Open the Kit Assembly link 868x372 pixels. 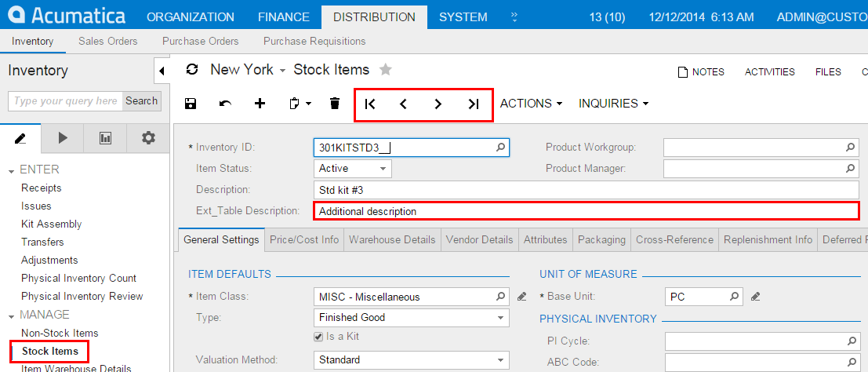pos(52,224)
